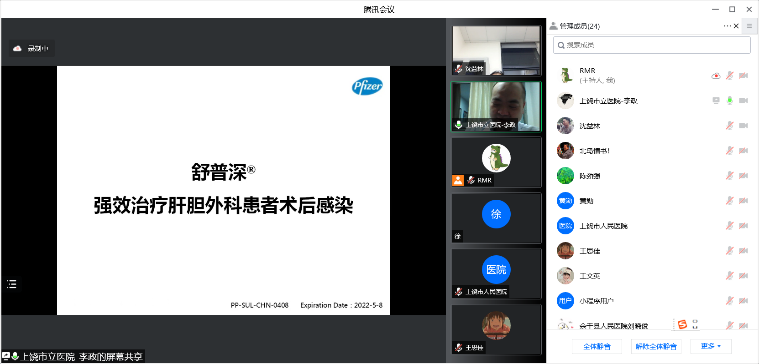Click the orange host badge on the RMR tile
759x364 pixels.
click(457, 181)
